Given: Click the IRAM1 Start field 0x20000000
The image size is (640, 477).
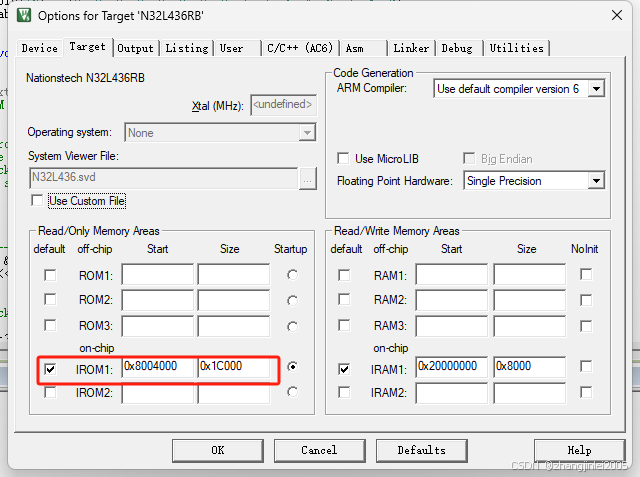Looking at the screenshot, I should coord(452,367).
